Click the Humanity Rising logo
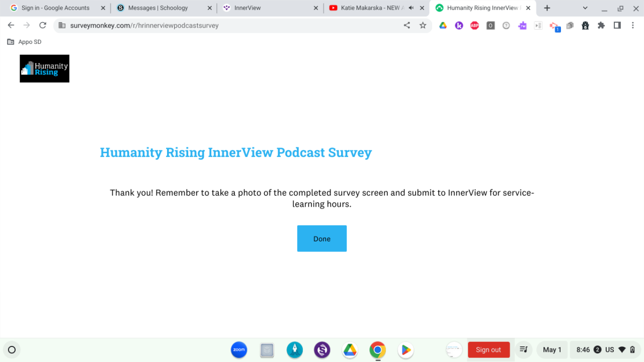 [x=44, y=68]
